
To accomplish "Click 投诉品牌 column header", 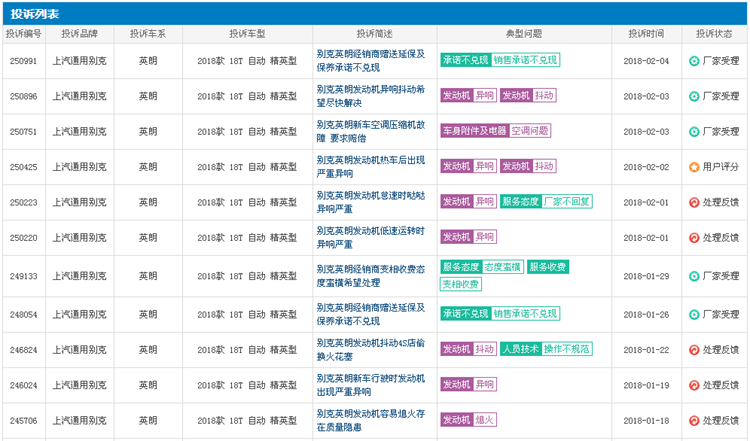I will [79, 34].
